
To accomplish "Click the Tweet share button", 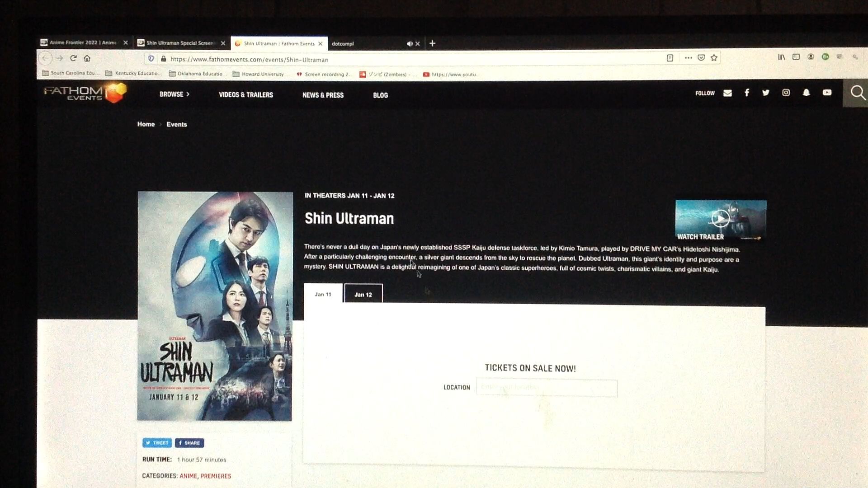I will [x=157, y=443].
